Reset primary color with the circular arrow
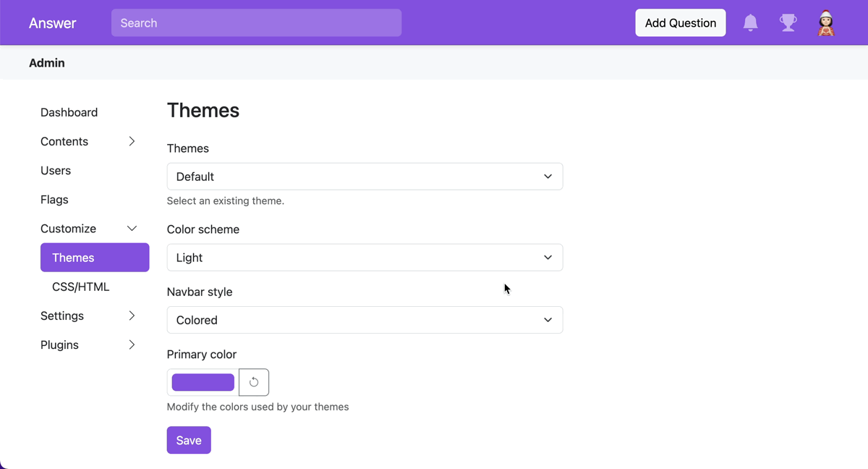868x469 pixels. pos(254,382)
